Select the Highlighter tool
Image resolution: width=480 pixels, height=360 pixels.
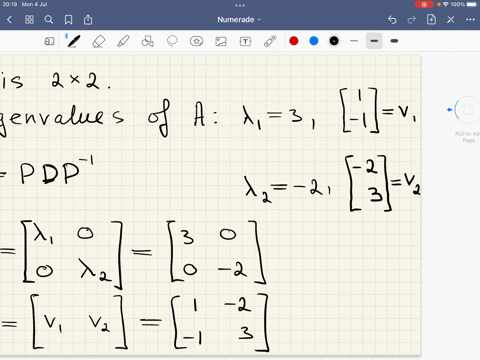click(123, 41)
